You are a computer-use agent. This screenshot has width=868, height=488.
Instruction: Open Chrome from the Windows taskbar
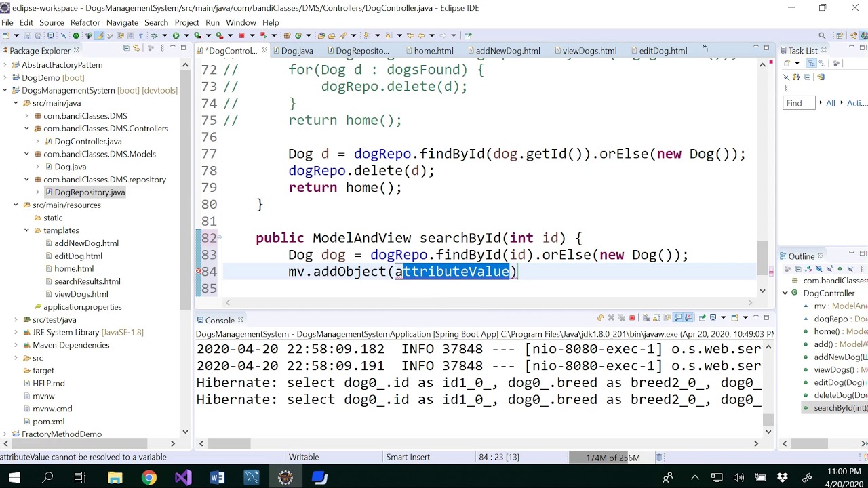(149, 478)
